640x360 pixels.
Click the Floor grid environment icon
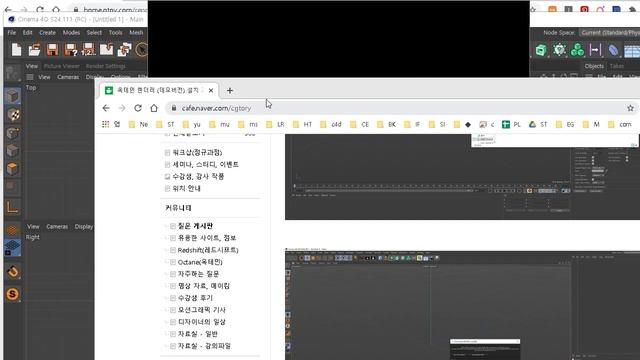pos(631,51)
